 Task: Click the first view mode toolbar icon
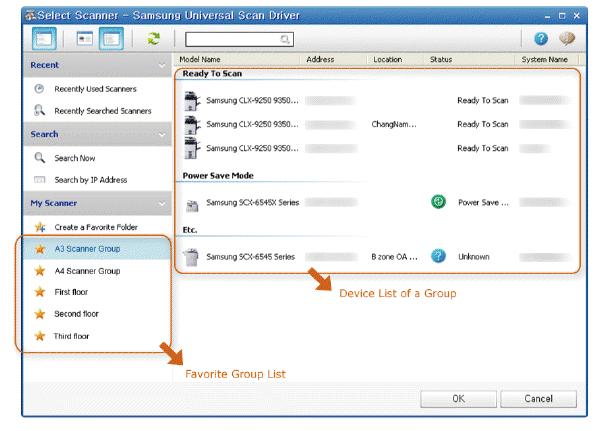pos(44,39)
